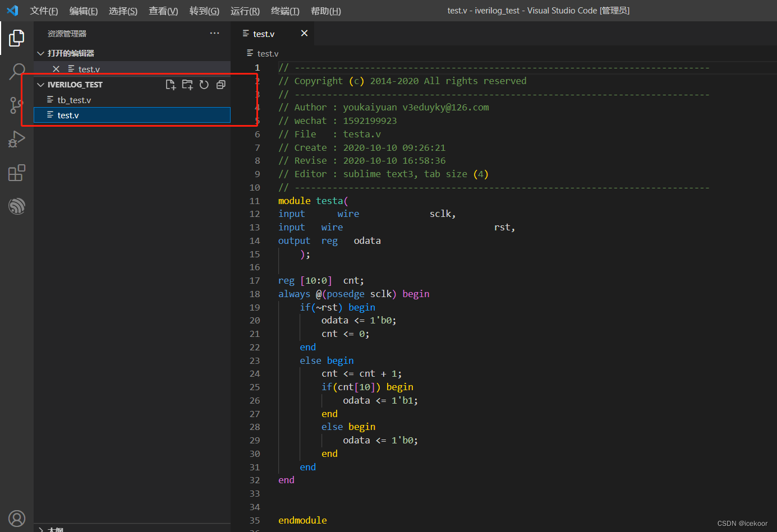Screen dimensions: 777x532
Task: Click the VS Code logo icon
Action: click(12, 11)
